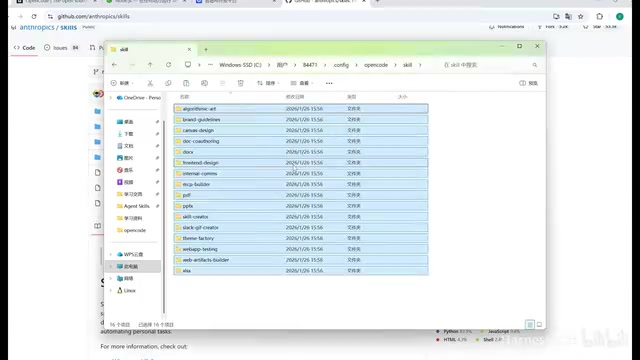Viewport: 640px width, 360px height.
Task: Click the Delete trash icon in Explorer toolbar
Action: tap(240, 83)
